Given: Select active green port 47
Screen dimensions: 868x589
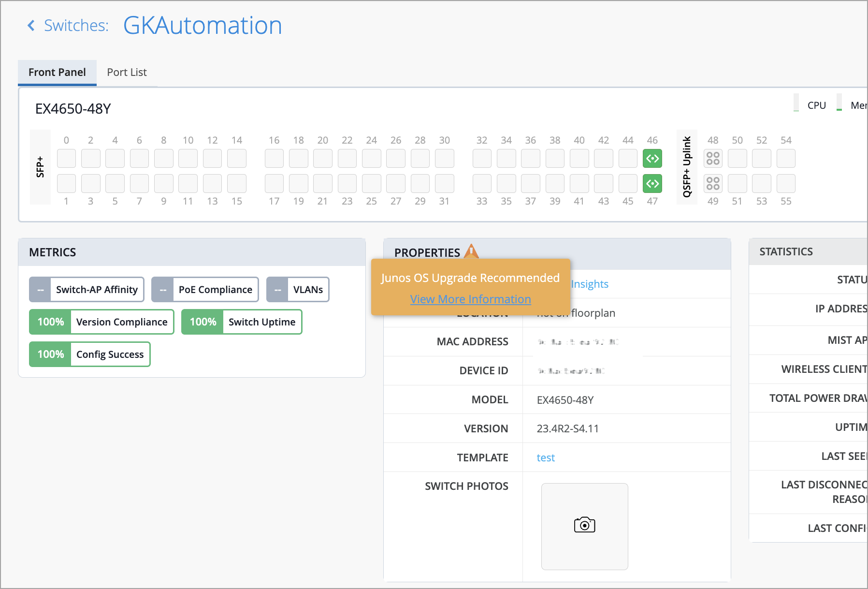Looking at the screenshot, I should pos(652,184).
